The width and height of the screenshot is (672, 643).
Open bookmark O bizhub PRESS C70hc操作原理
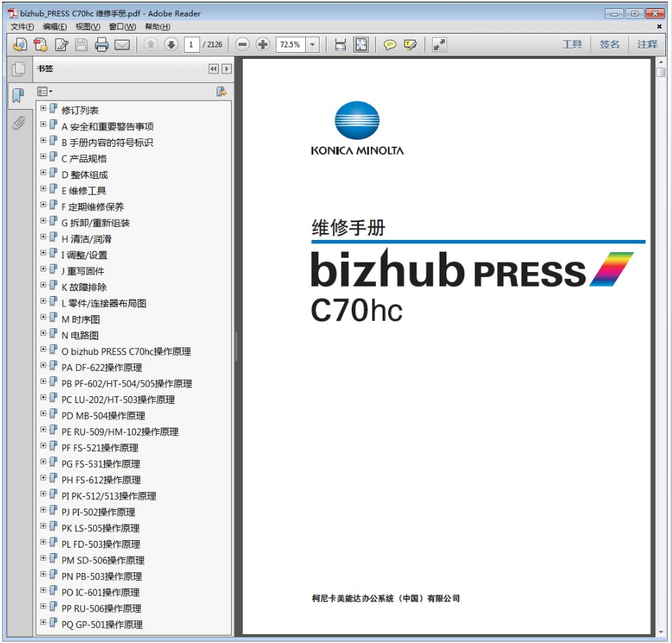[x=126, y=351]
